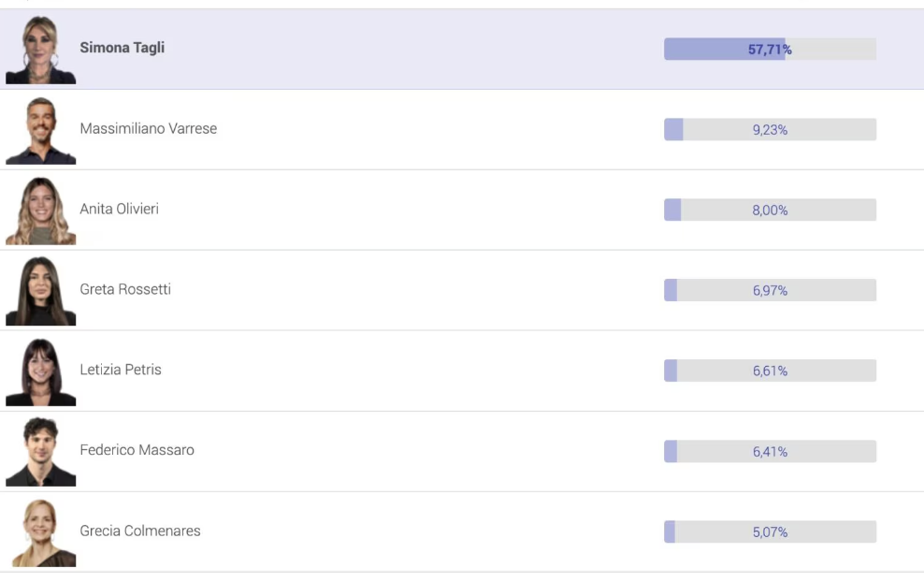
Task: Select the Simona Tagli name label
Action: [122, 48]
